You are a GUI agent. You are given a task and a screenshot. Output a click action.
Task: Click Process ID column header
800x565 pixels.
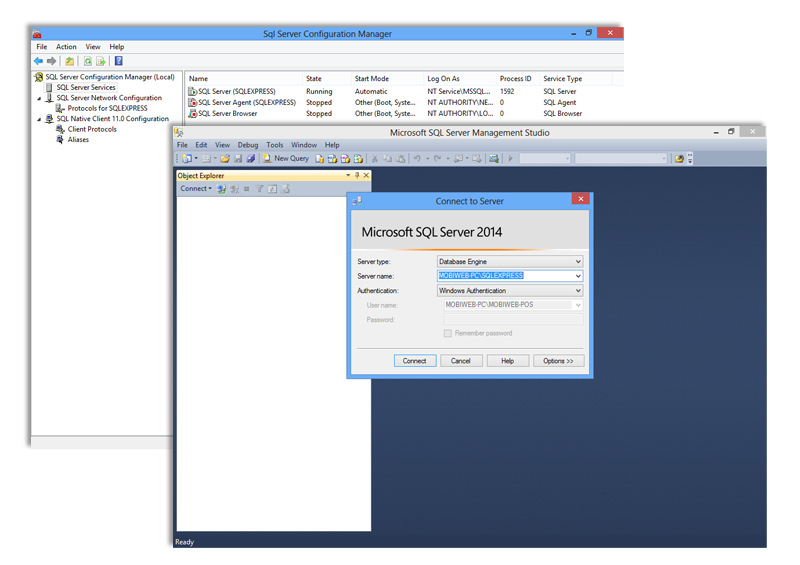pyautogui.click(x=518, y=79)
